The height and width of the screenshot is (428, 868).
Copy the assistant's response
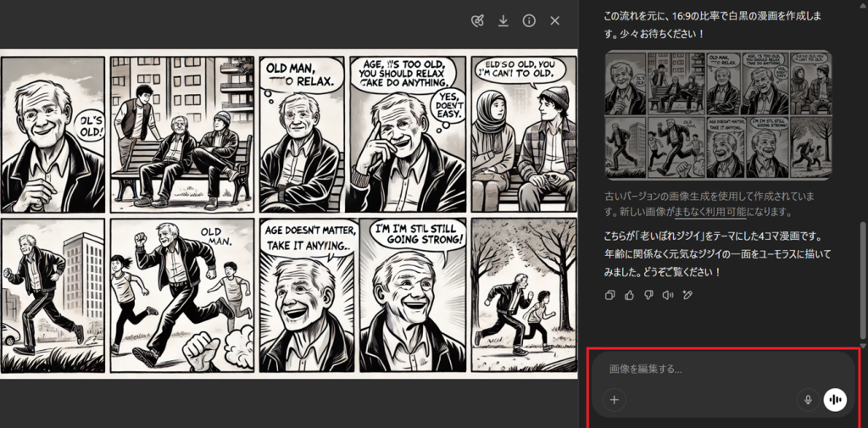point(610,295)
